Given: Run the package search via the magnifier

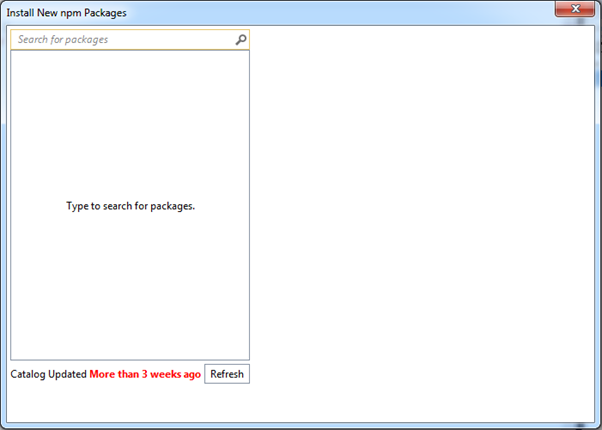Looking at the screenshot, I should pyautogui.click(x=240, y=40).
